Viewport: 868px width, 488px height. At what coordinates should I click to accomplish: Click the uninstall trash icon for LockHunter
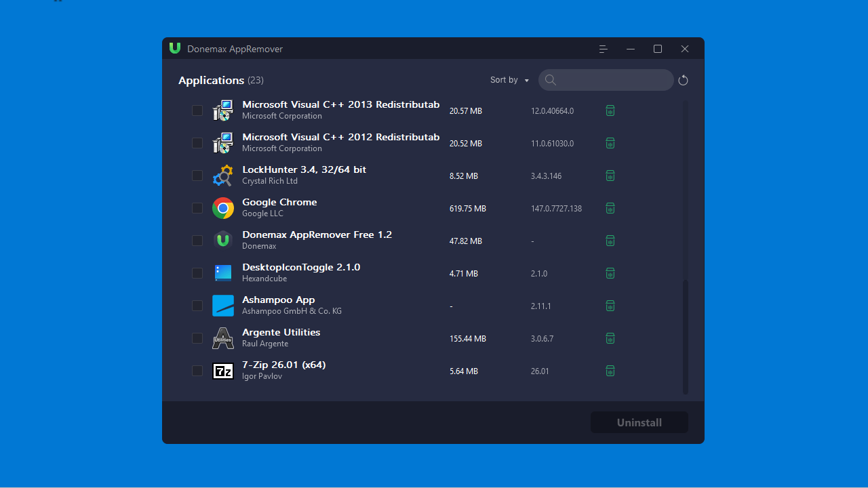pos(610,176)
